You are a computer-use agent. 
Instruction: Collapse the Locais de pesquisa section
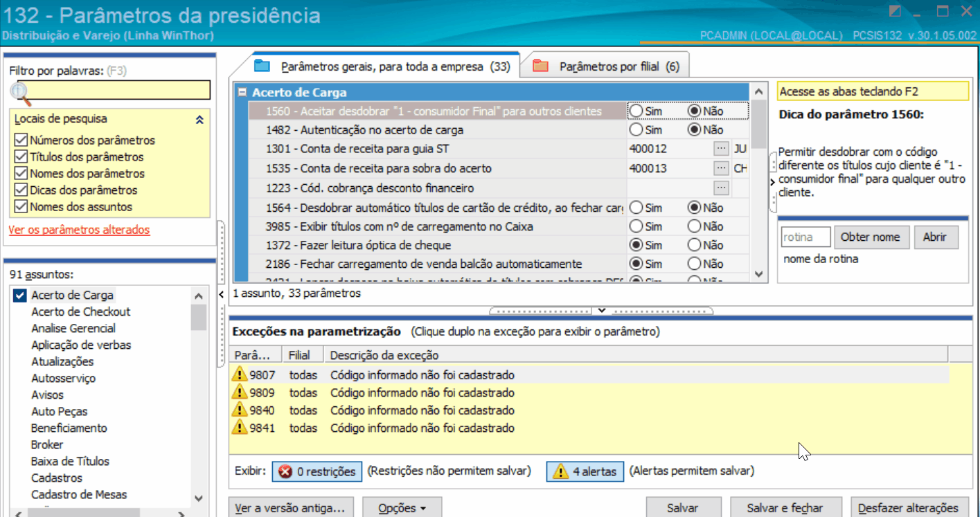[199, 120]
